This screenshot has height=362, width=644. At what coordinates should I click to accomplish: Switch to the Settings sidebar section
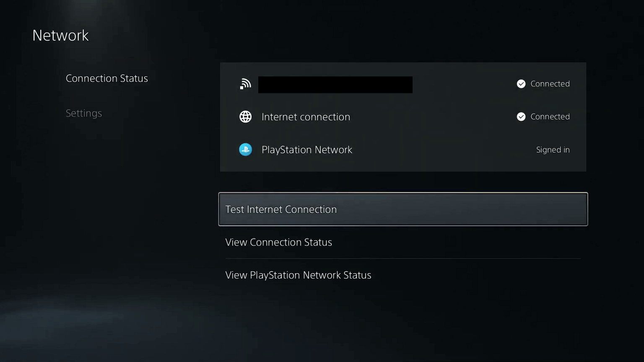click(84, 113)
